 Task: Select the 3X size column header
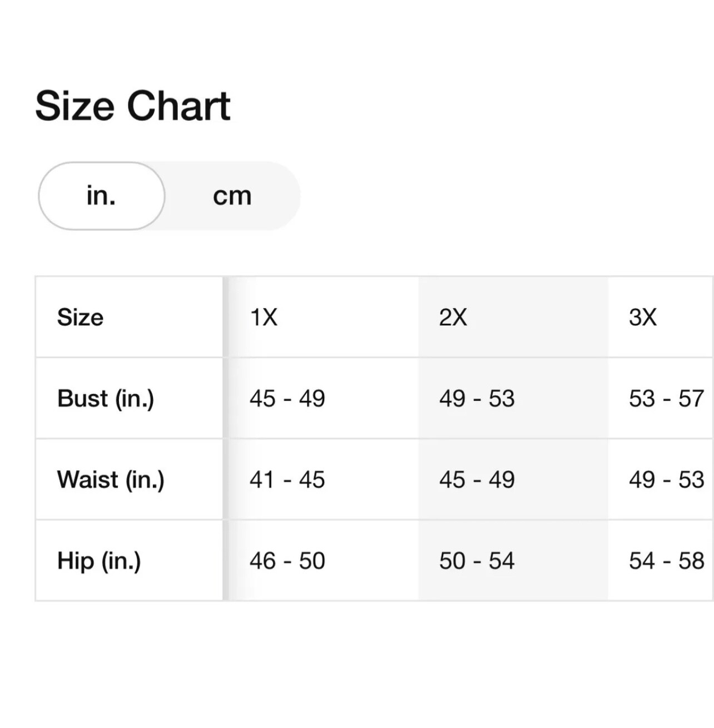pos(643,318)
